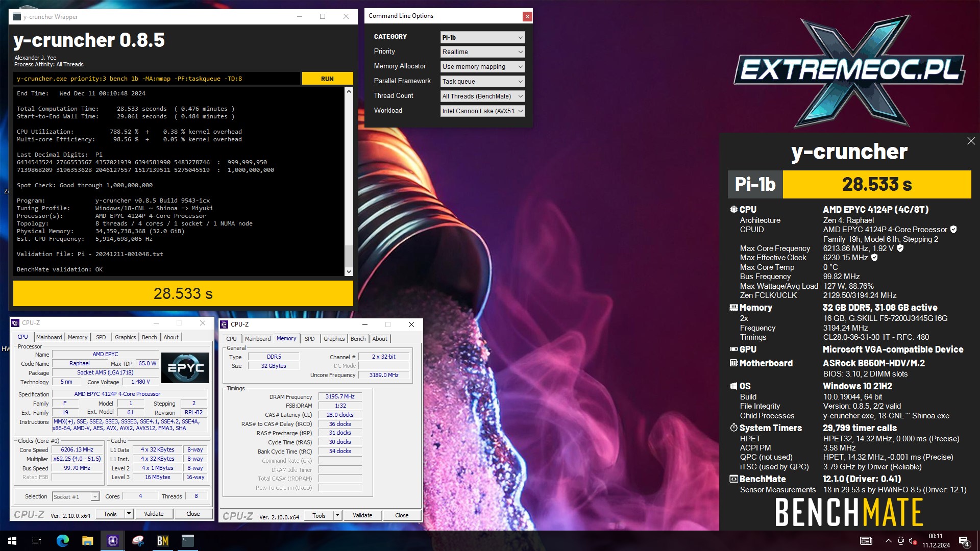Open the Parallel Framework dropdown

click(x=482, y=82)
